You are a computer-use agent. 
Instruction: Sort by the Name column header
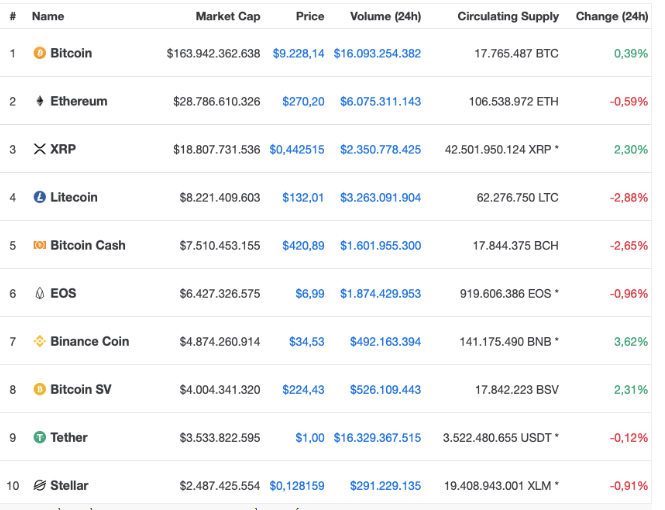(x=48, y=16)
